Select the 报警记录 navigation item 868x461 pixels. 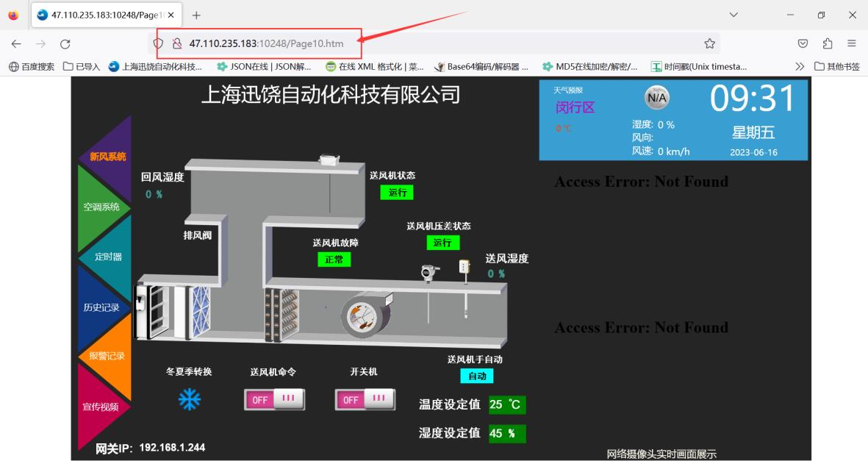[x=107, y=356]
